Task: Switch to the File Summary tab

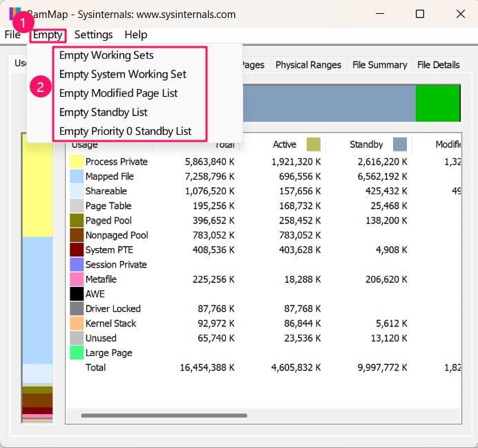Action: pos(379,65)
